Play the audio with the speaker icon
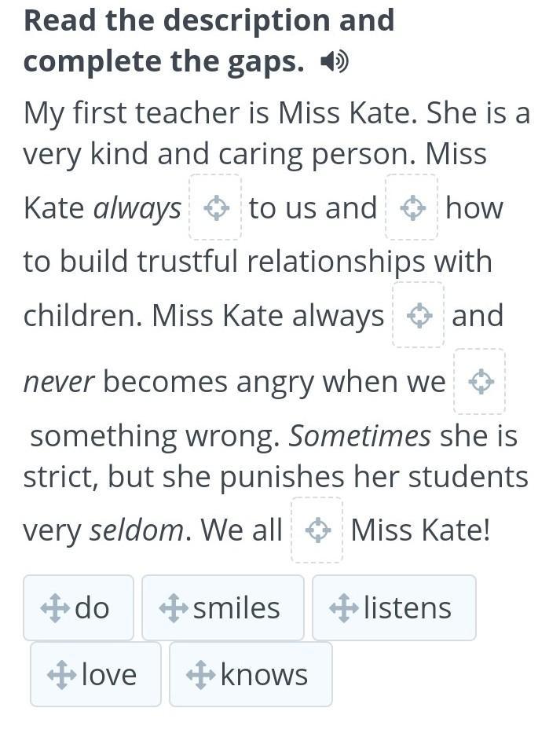The height and width of the screenshot is (752, 560). tap(335, 61)
